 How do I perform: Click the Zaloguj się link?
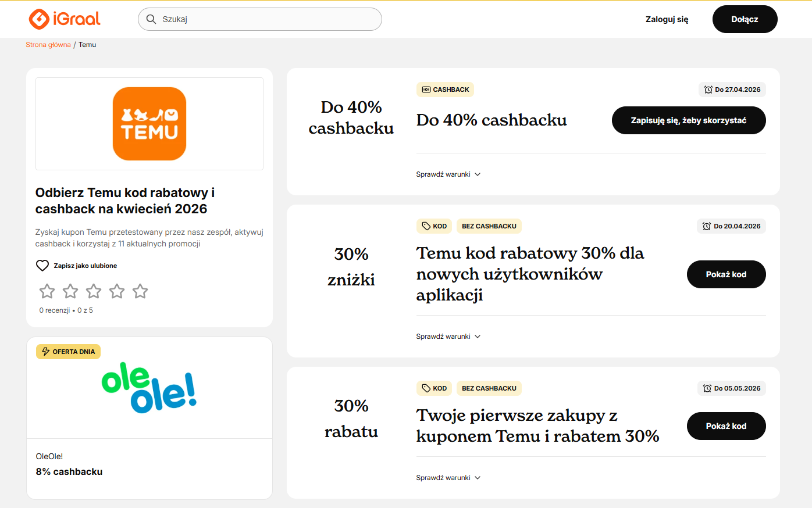667,19
